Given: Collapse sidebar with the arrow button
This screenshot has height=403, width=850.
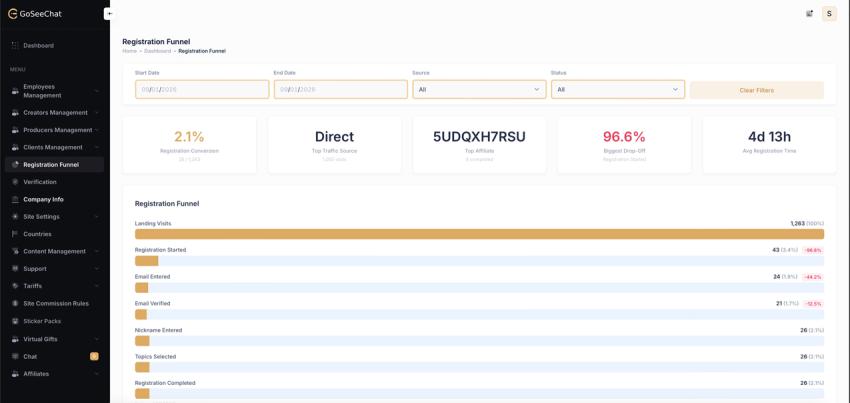Looking at the screenshot, I should pyautogui.click(x=110, y=14).
